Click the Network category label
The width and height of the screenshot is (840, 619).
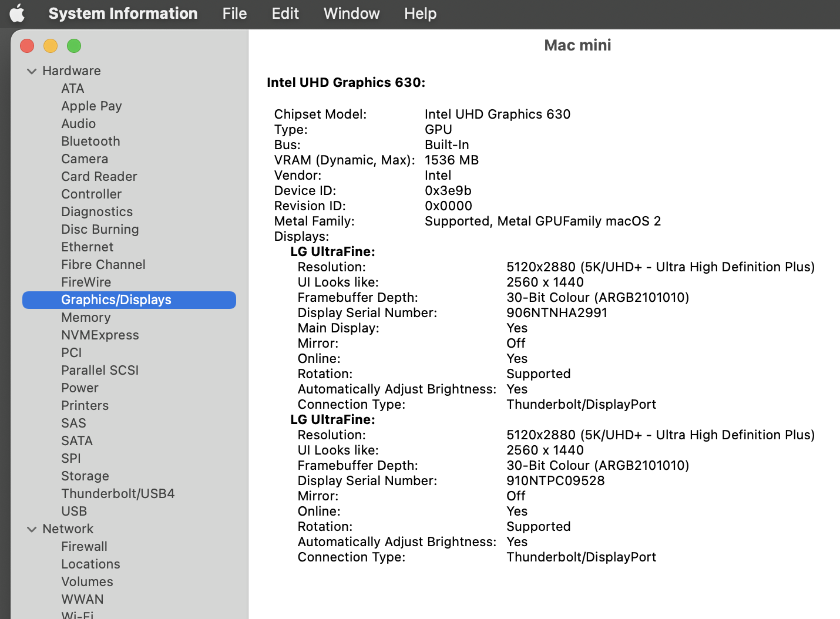[68, 529]
